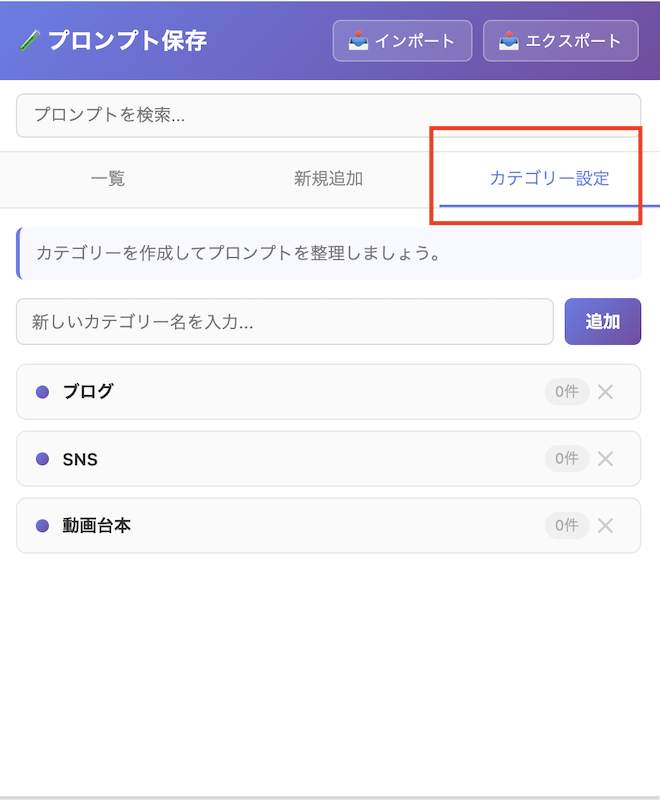Click the 0件 count badge for ブログ
660x800 pixels.
click(567, 392)
